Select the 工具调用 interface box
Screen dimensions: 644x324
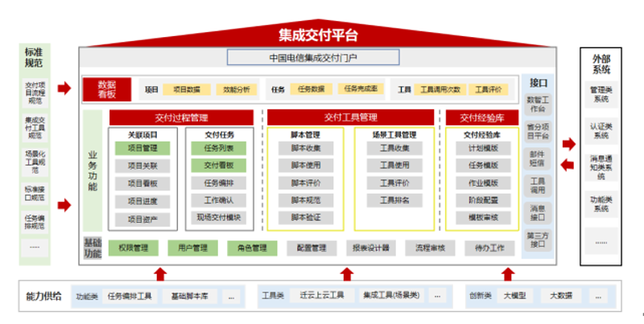[538, 186]
